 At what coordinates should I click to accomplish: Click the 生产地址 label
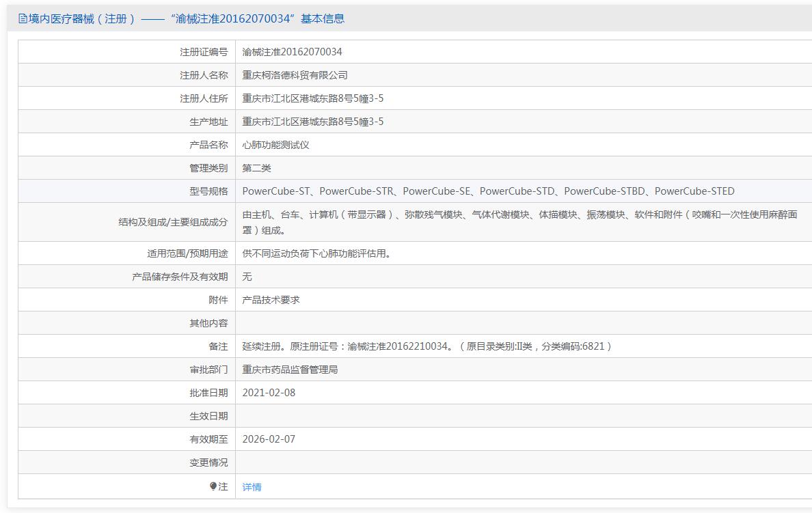208,122
